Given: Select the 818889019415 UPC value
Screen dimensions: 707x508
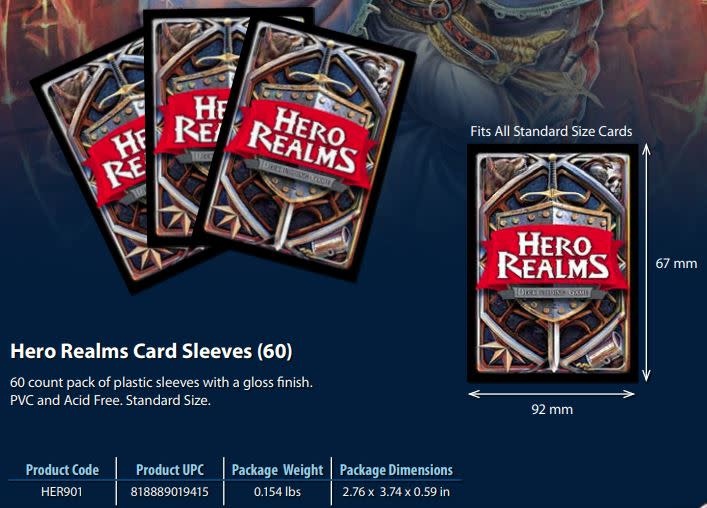Looking at the screenshot, I should pyautogui.click(x=170, y=491).
